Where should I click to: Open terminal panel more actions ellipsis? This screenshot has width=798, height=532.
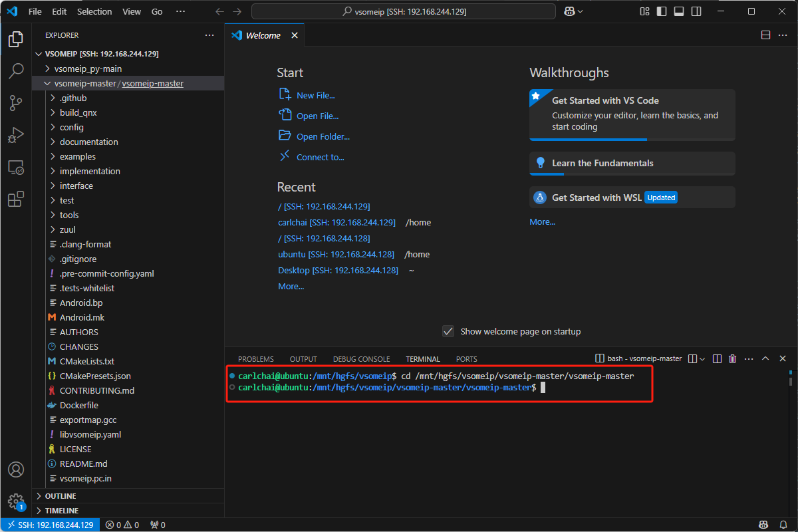click(749, 358)
